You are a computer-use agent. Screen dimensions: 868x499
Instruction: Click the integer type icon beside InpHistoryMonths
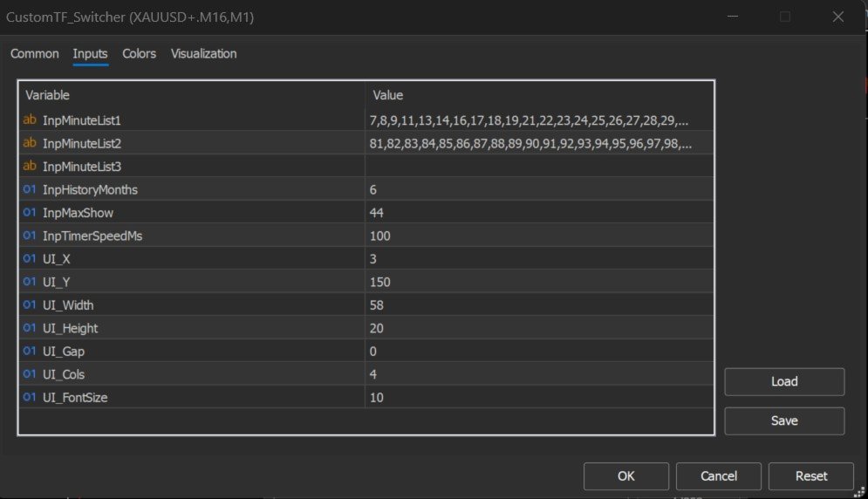(30, 189)
